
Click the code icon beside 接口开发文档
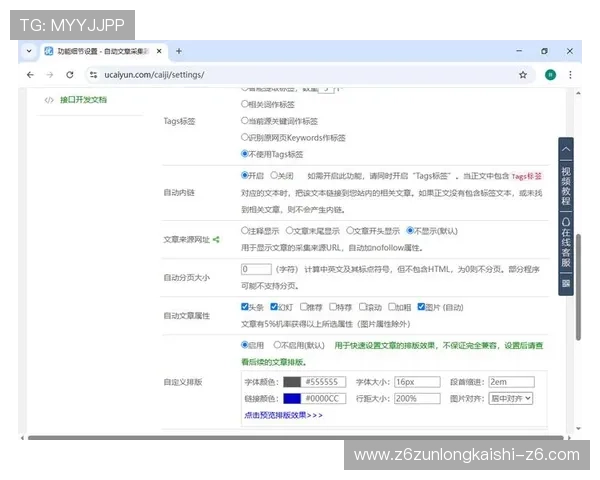coord(49,100)
